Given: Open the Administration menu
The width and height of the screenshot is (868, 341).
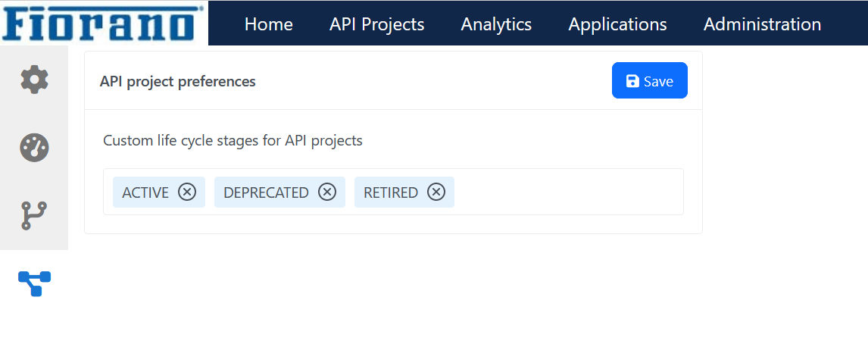Looking at the screenshot, I should pos(762,23).
